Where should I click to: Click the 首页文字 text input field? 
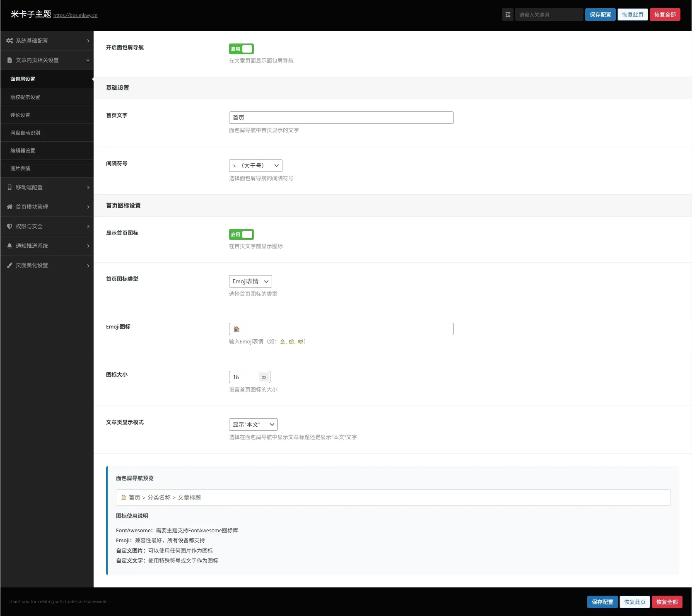point(341,118)
